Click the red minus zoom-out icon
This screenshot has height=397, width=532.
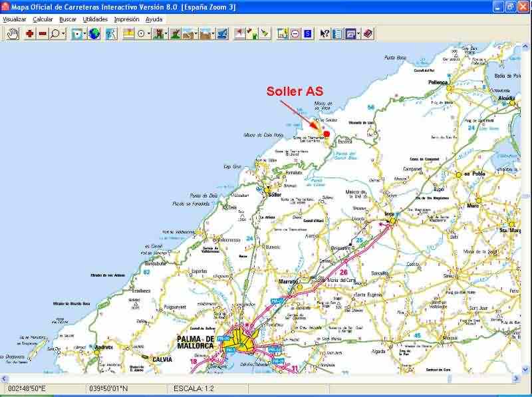coord(43,34)
